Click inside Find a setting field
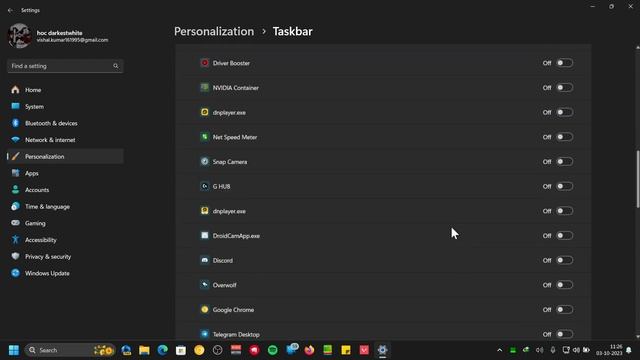This screenshot has width=640, height=360. [x=65, y=66]
